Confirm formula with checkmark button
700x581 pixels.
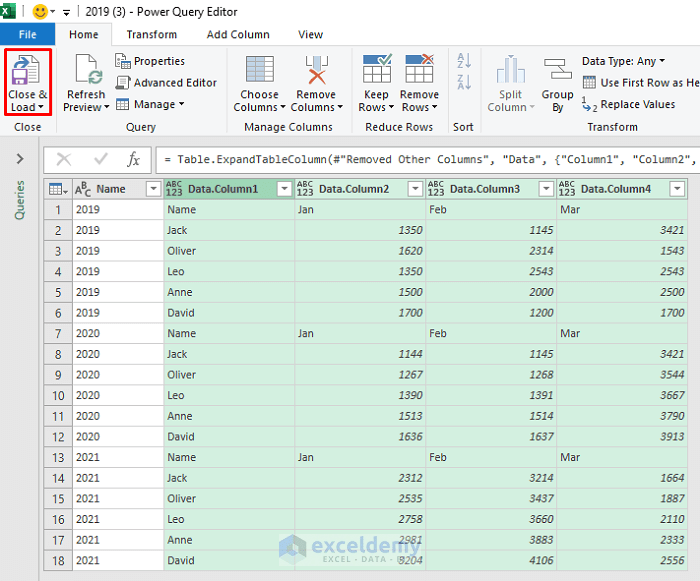(x=101, y=159)
